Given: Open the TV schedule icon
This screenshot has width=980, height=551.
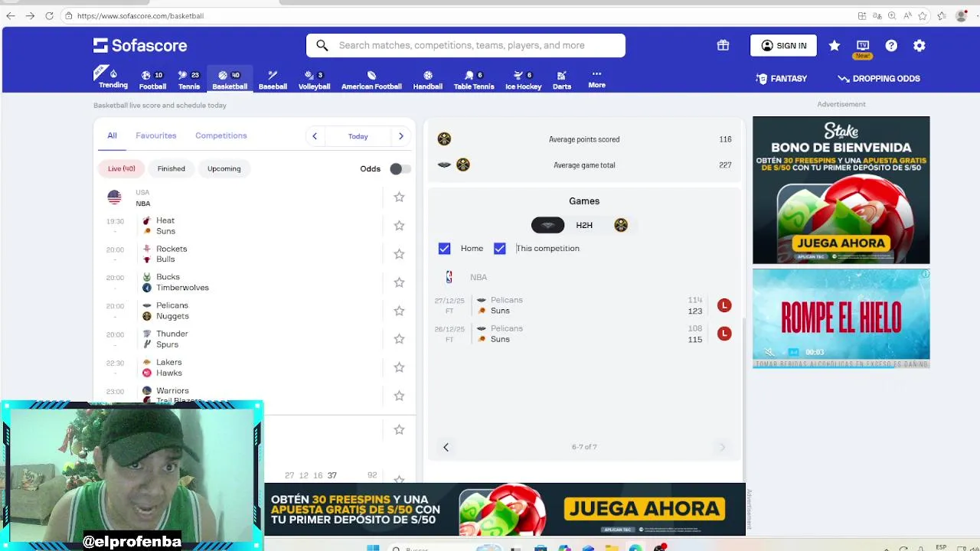Looking at the screenshot, I should tap(863, 46).
